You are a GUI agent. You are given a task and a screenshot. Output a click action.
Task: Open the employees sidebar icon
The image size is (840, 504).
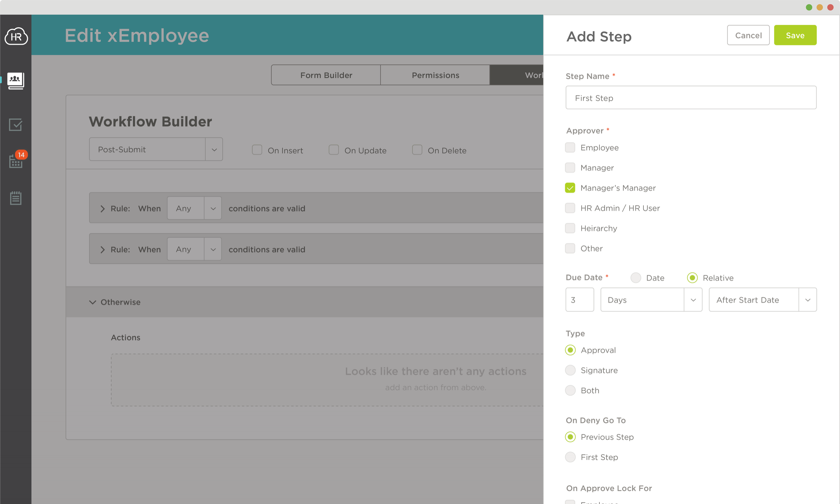point(15,81)
